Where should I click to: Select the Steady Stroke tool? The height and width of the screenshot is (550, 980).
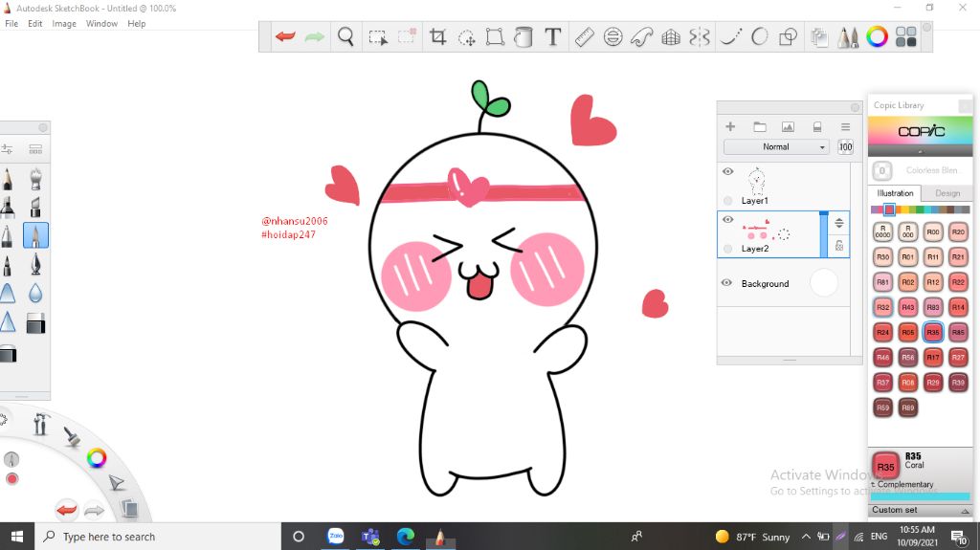pyautogui.click(x=730, y=37)
